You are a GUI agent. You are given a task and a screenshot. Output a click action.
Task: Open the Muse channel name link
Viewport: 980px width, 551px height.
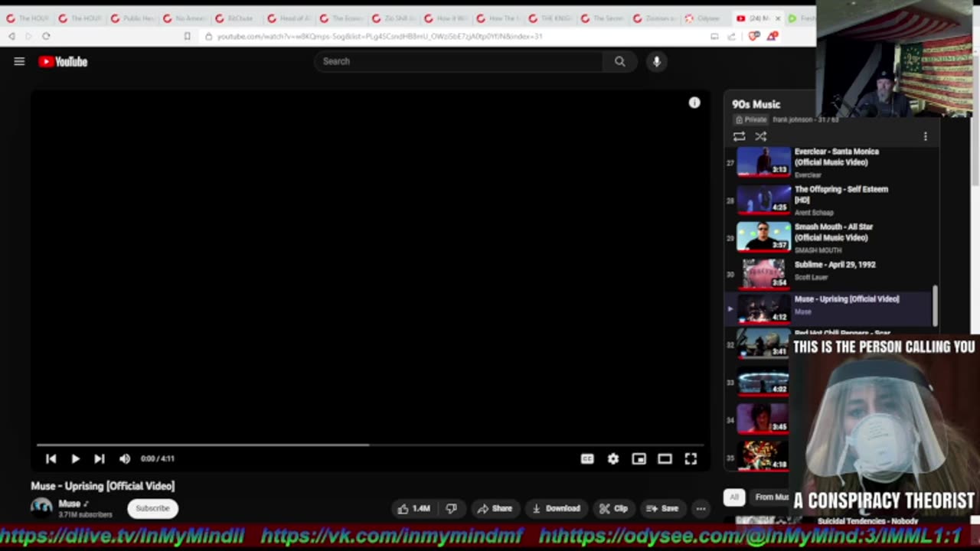[x=69, y=504]
